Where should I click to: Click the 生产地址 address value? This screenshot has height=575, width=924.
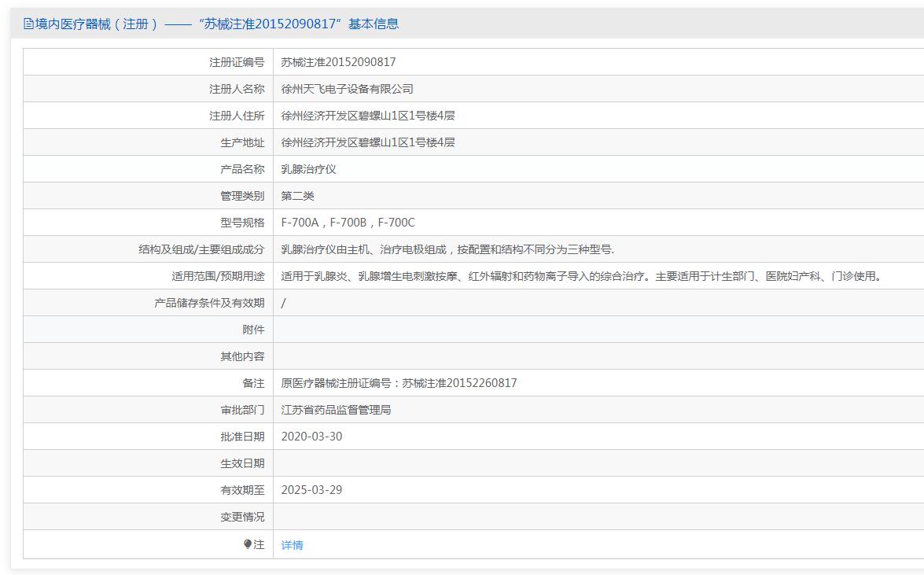(368, 142)
